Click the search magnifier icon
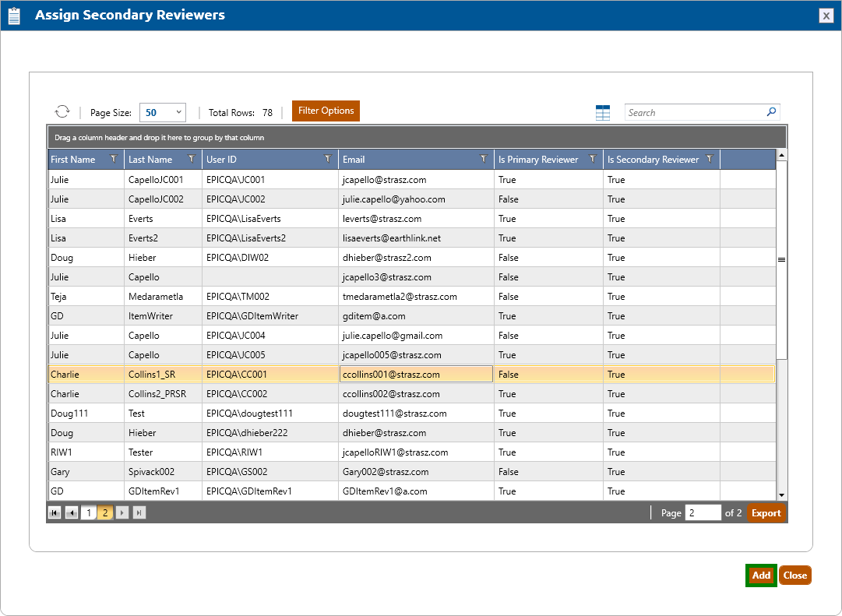842x616 pixels. coord(771,112)
